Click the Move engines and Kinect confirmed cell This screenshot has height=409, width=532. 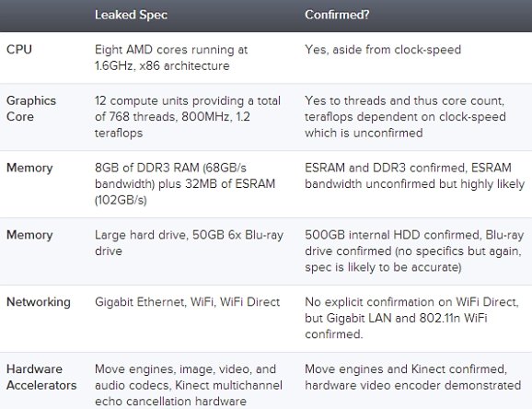pyautogui.click(x=412, y=377)
